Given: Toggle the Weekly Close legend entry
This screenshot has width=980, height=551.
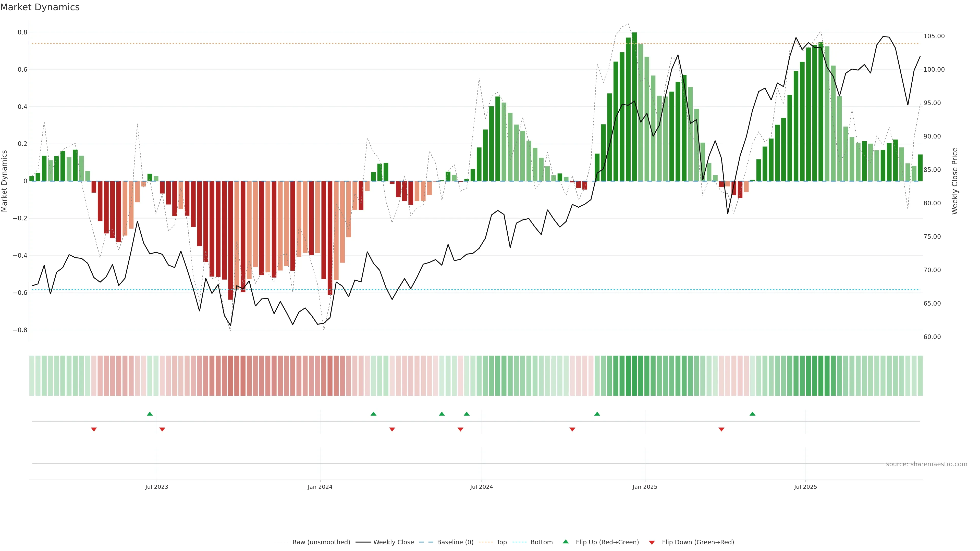Looking at the screenshot, I should pos(393,542).
